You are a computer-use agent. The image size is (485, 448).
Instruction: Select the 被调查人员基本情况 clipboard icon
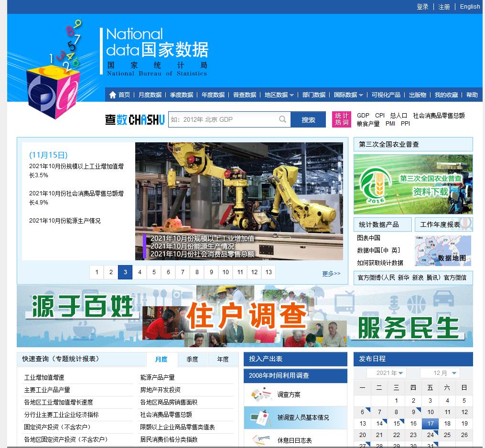click(x=262, y=417)
